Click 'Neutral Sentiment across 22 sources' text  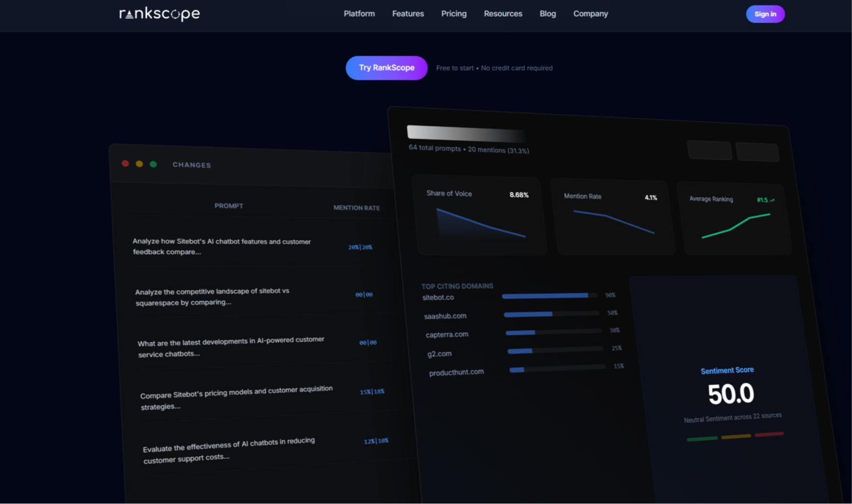click(x=733, y=417)
